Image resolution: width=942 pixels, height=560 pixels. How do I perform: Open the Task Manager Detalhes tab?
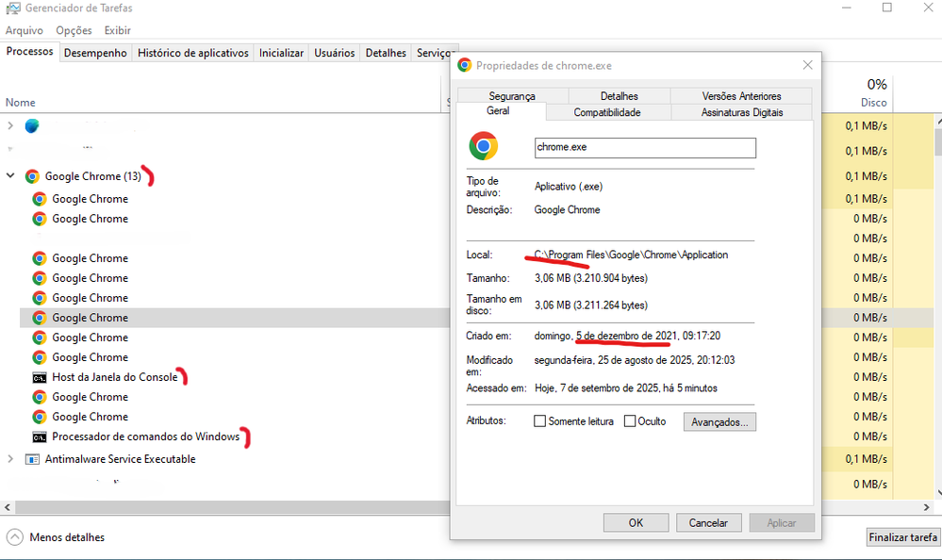click(x=386, y=53)
